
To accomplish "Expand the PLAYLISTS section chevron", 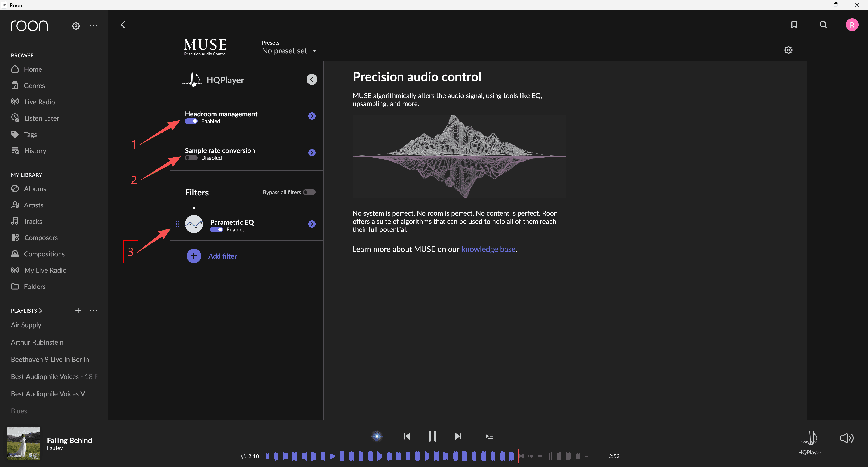I will 41,311.
